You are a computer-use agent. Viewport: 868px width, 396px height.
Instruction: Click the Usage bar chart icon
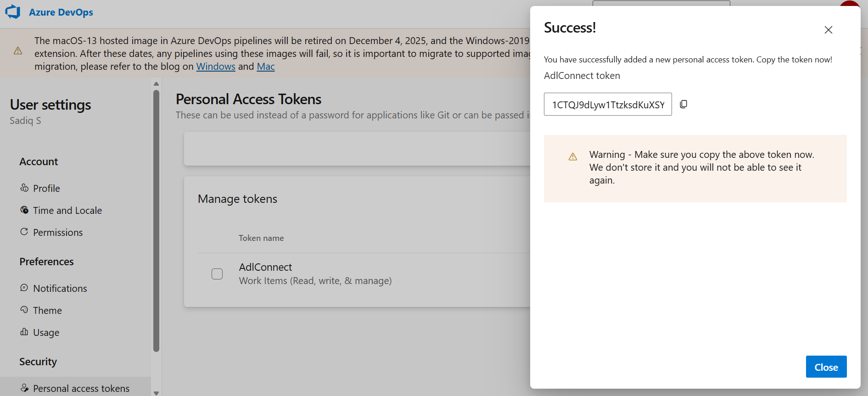pos(24,332)
